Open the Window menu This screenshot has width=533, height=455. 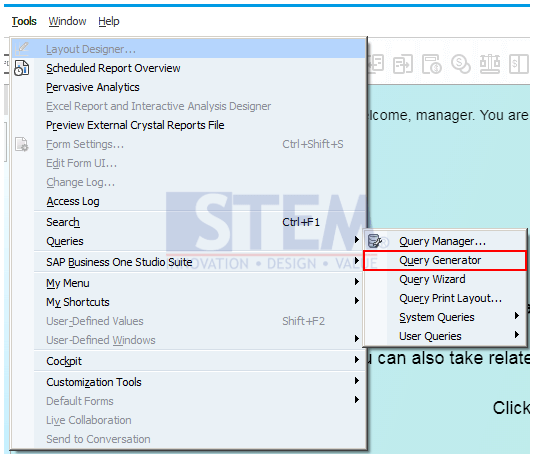67,21
